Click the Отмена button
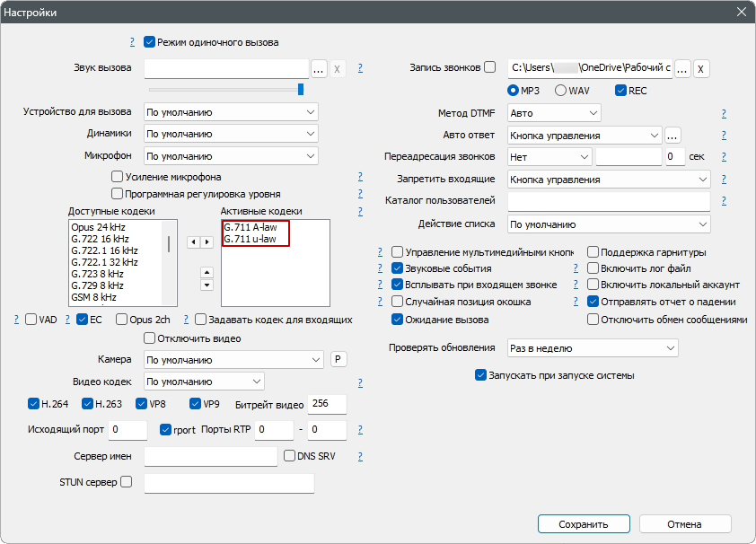Image resolution: width=756 pixels, height=544 pixels. pos(683,524)
